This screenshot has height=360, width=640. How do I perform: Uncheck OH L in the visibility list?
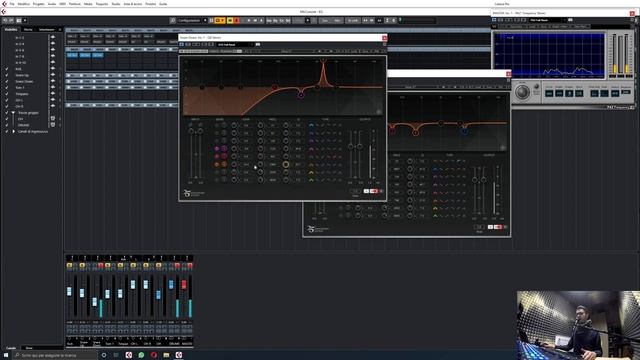(x=7, y=100)
